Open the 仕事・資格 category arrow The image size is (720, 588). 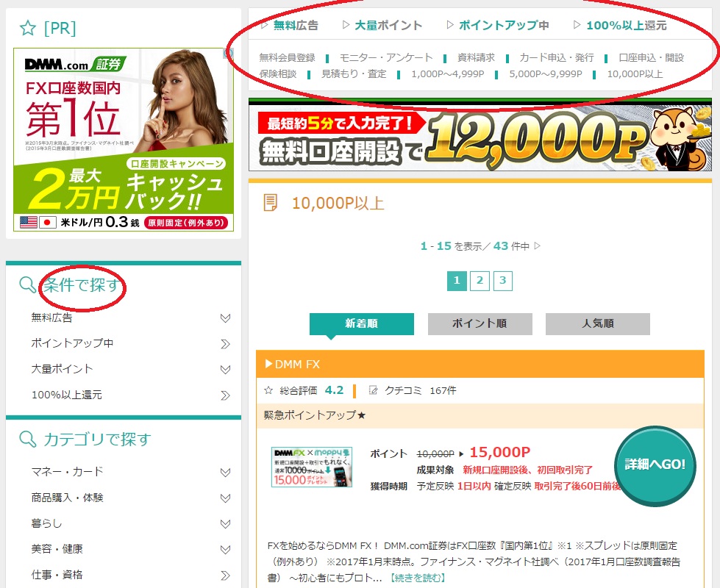tap(226, 576)
